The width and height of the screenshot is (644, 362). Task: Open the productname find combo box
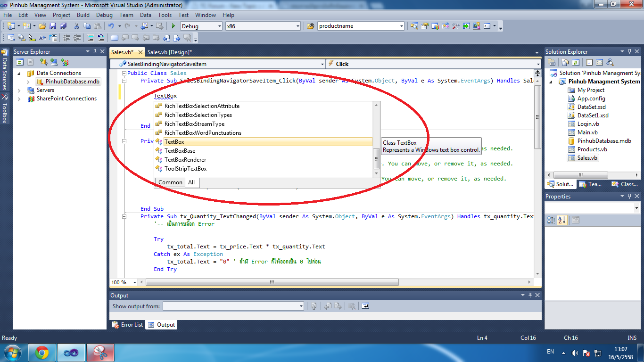pos(401,26)
